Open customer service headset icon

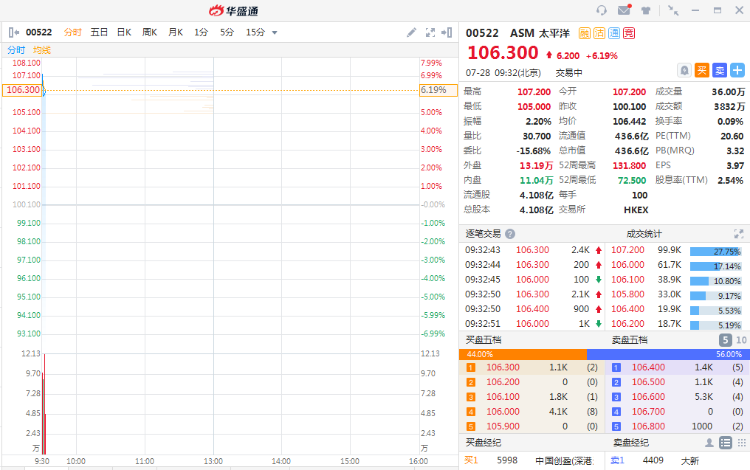[601, 10]
